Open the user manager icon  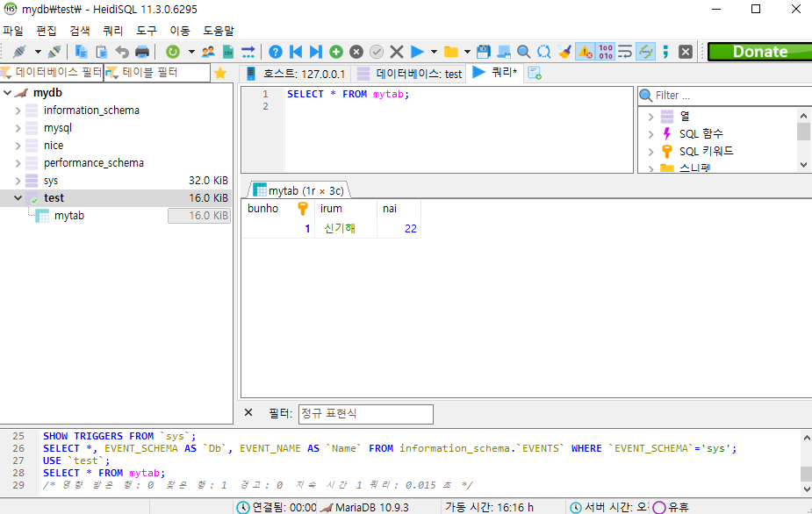(x=208, y=52)
